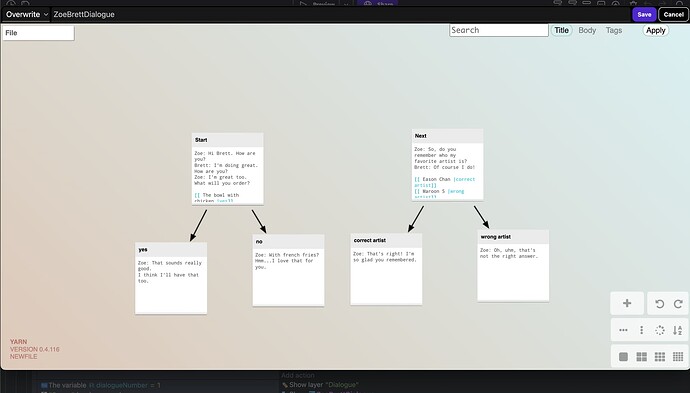Open the Overwrite dropdown
This screenshot has width=690, height=393.
pos(26,15)
